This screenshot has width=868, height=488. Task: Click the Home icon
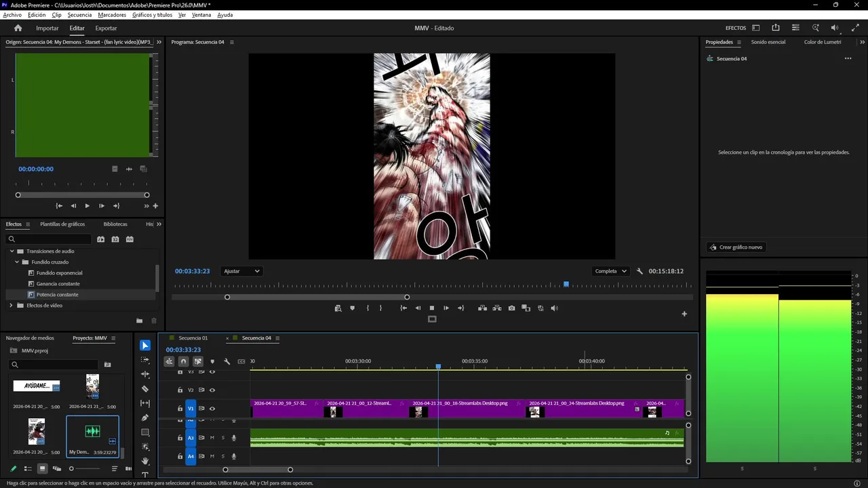point(18,28)
